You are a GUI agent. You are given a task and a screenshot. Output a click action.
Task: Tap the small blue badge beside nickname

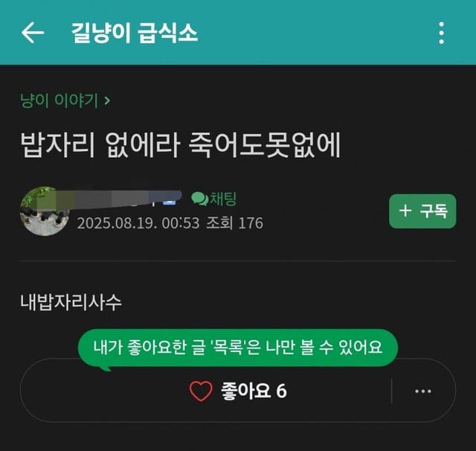169,202
